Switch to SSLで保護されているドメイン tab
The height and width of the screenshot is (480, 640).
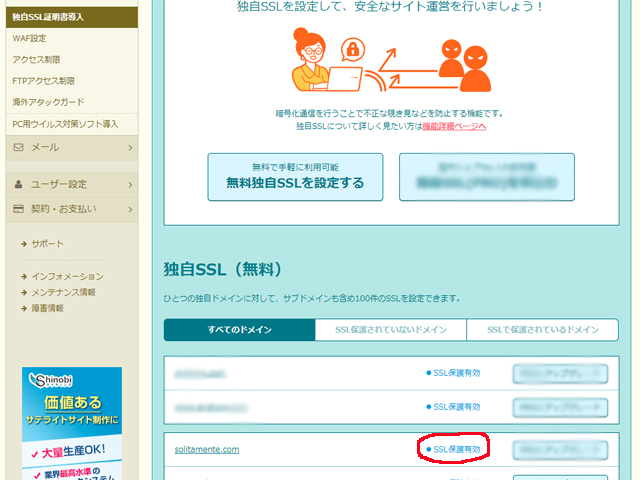point(542,330)
